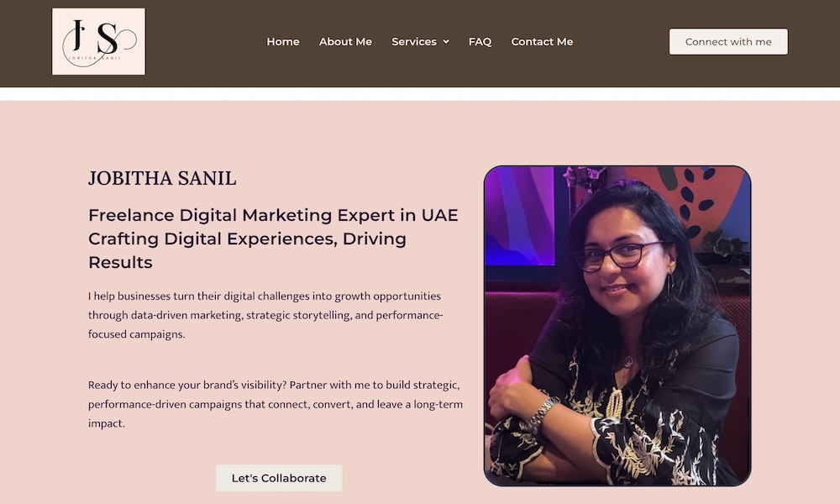Navigate to the FAQ page
Screen dimensions: 840x504
point(480,42)
